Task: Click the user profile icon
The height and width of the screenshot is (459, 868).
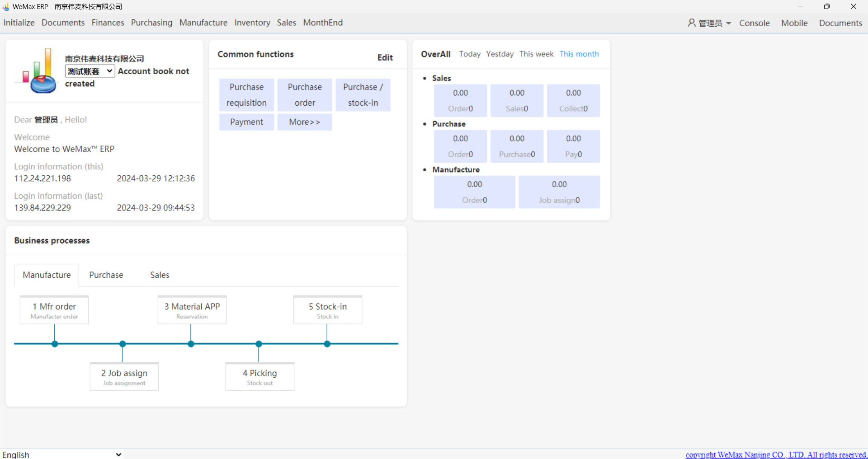Action: pos(691,23)
